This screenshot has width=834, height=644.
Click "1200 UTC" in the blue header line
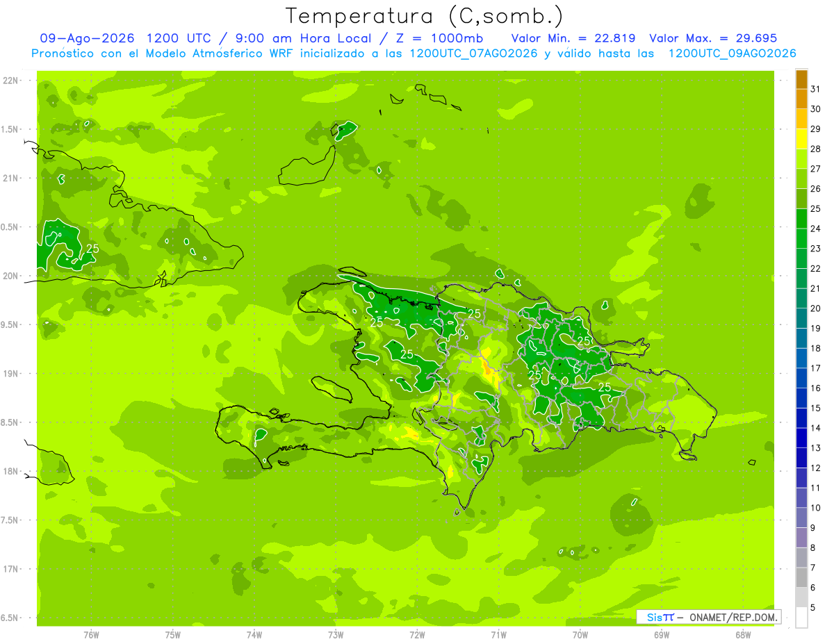click(x=179, y=38)
